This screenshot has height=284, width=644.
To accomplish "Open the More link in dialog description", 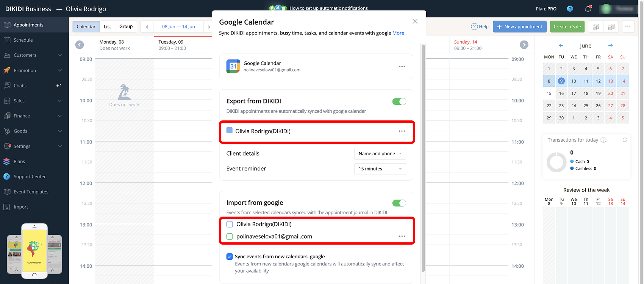I will (x=398, y=33).
